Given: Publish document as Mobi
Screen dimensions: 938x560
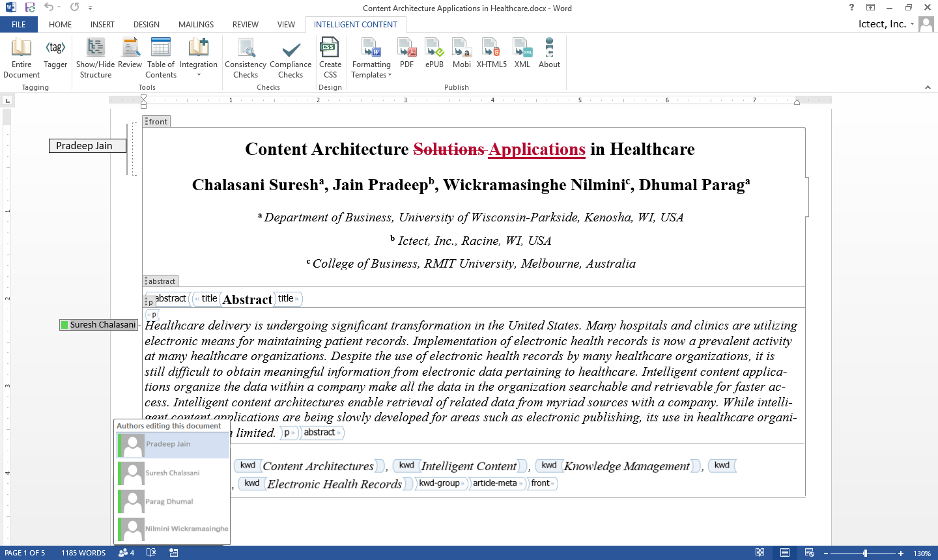Looking at the screenshot, I should pyautogui.click(x=462, y=54).
